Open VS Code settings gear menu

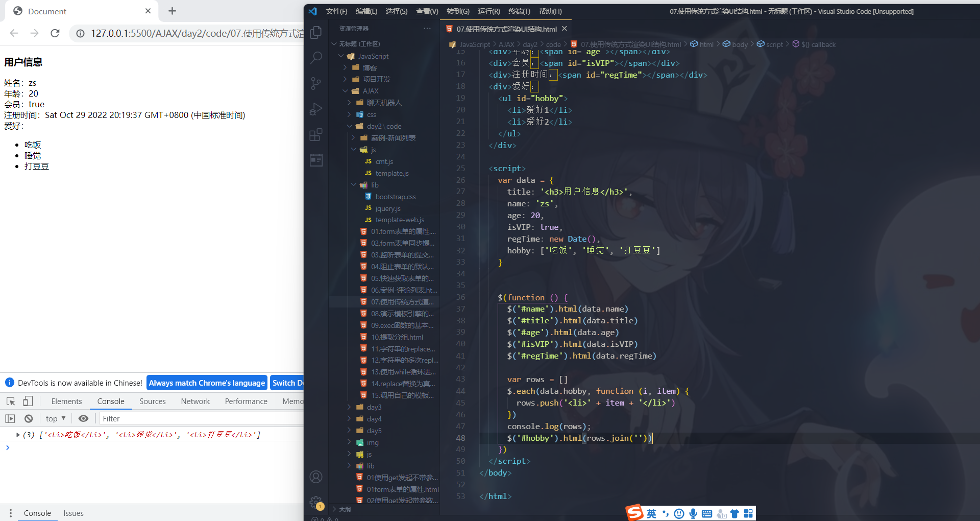point(316,502)
